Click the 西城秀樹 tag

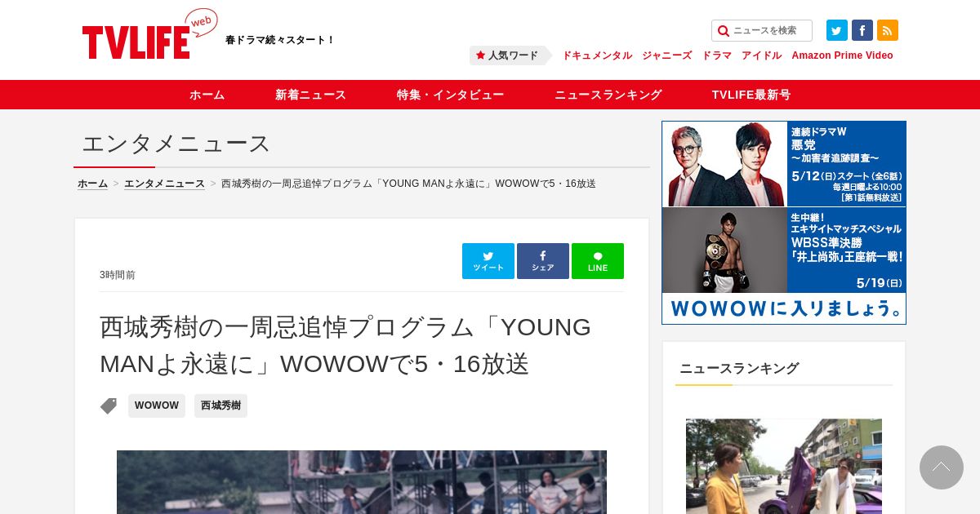click(x=220, y=405)
